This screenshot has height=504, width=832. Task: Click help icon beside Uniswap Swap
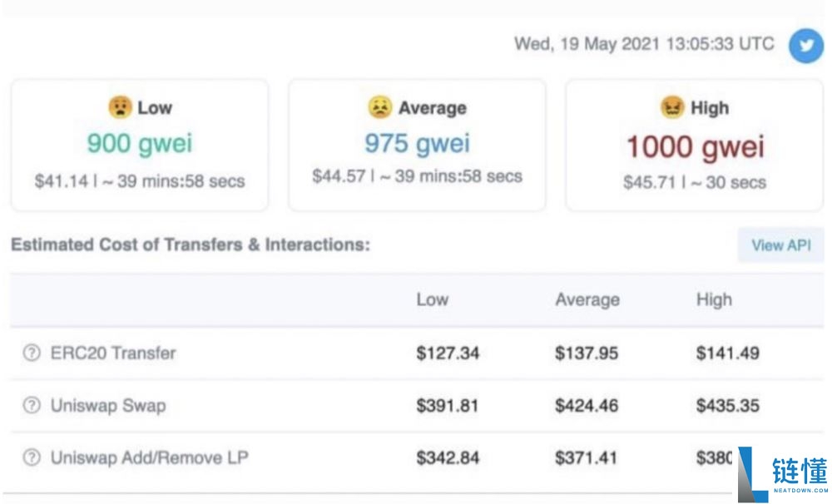[32, 406]
